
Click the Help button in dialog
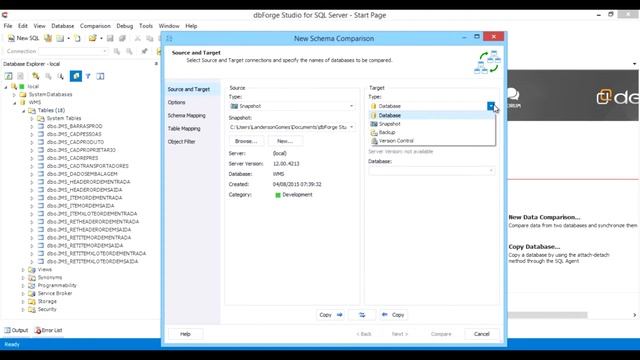coord(185,334)
